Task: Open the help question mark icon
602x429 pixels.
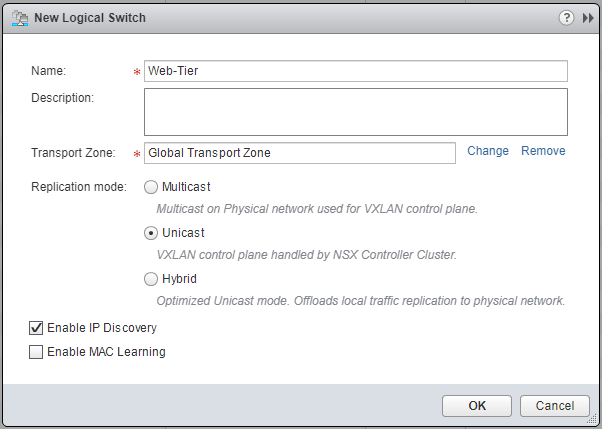Action: point(567,17)
